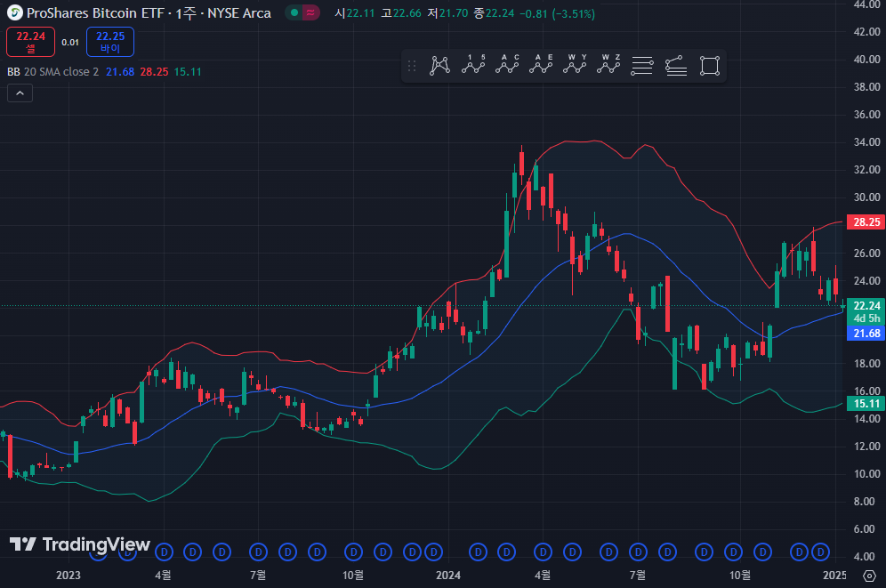Click the 4d 5h bar countdown label

tap(866, 318)
